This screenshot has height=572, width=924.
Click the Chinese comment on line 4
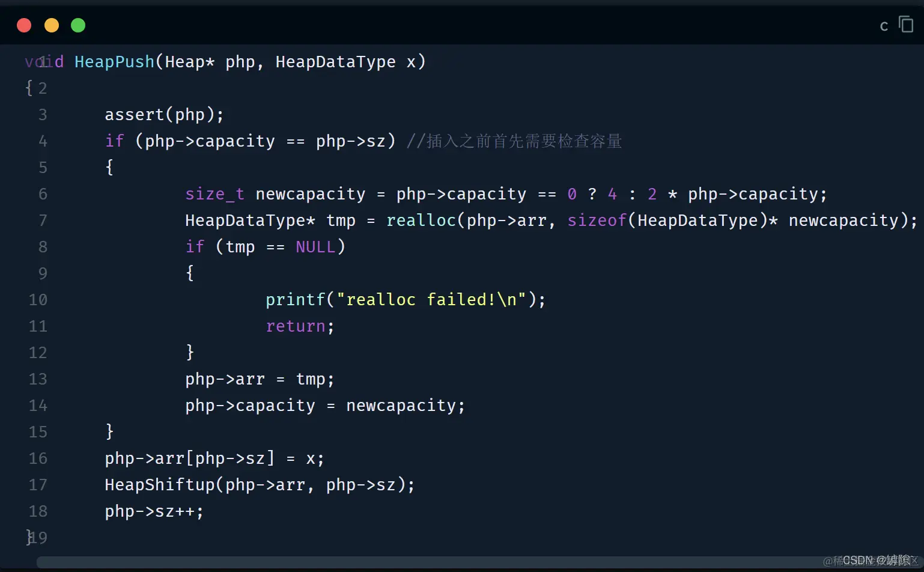pos(514,141)
